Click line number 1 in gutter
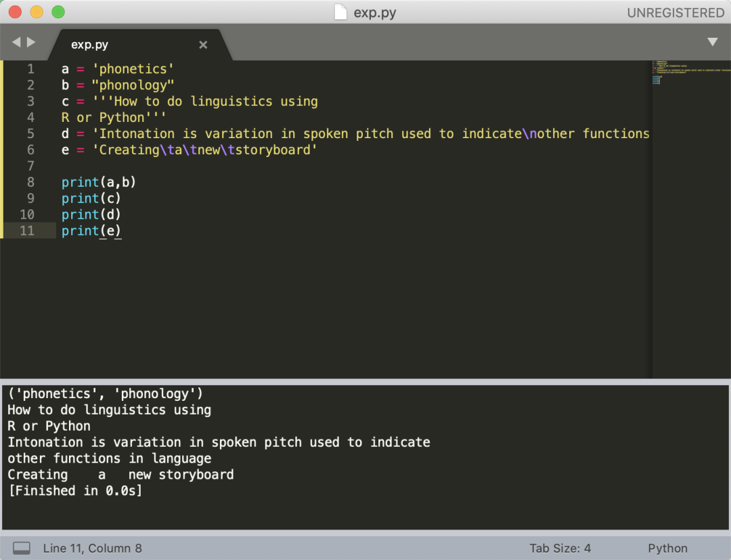This screenshot has height=560, width=731. [x=30, y=68]
